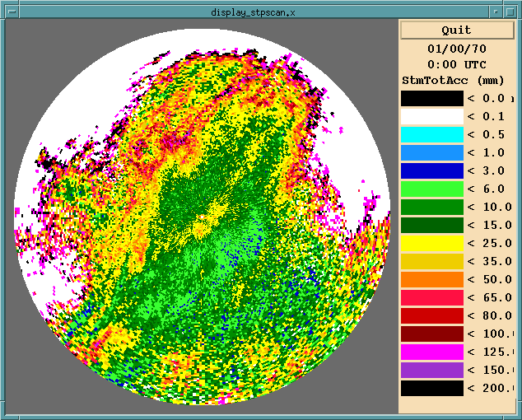This screenshot has width=522, height=420.
Task: Click the dark maroon < 100. swatch
Action: click(431, 334)
